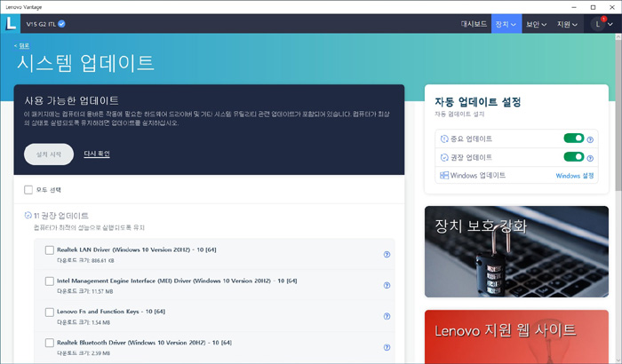This screenshot has width=622, height=364.
Task: Click the 11 권장 업데이트 heading
Action: point(61,216)
